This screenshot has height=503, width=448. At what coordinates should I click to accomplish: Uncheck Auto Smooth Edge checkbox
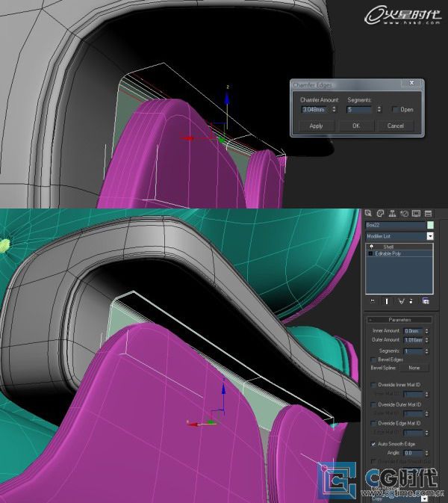[x=373, y=444]
